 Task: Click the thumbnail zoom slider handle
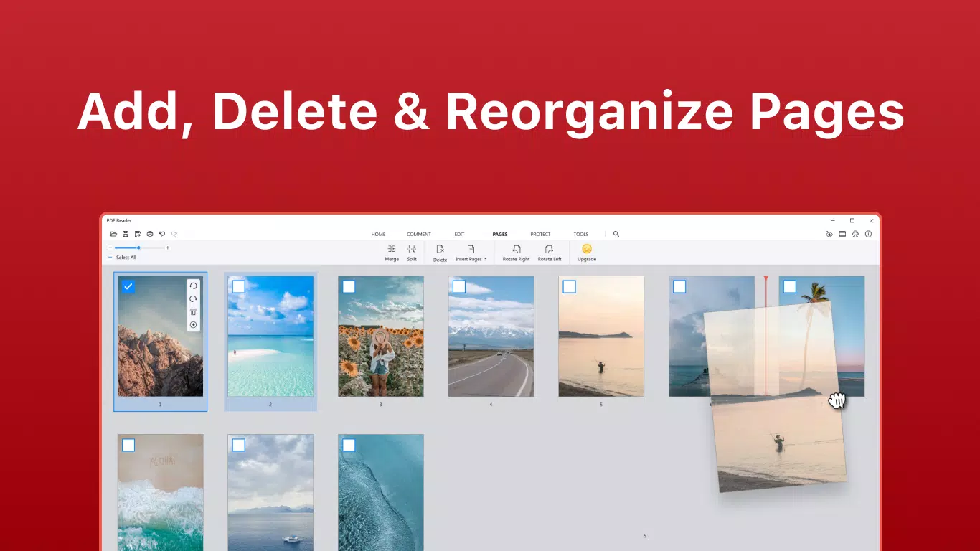(x=138, y=248)
